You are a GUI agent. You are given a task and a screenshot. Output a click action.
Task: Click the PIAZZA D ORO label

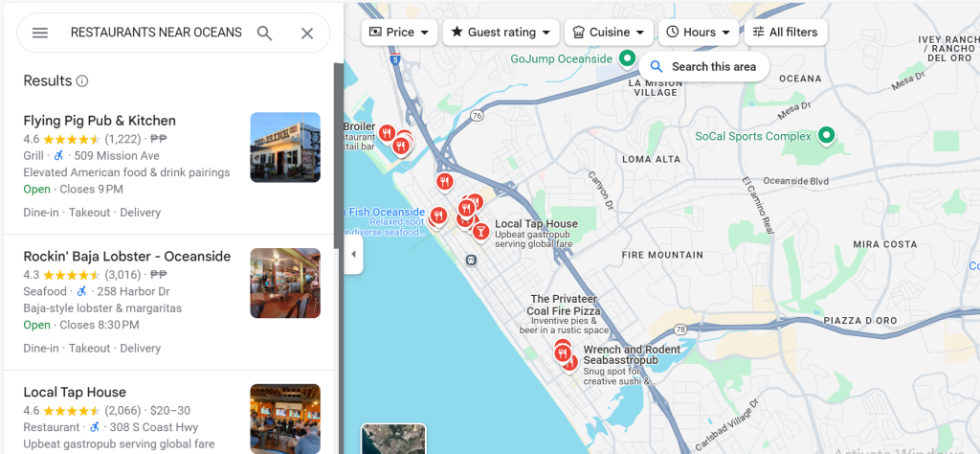tap(860, 321)
